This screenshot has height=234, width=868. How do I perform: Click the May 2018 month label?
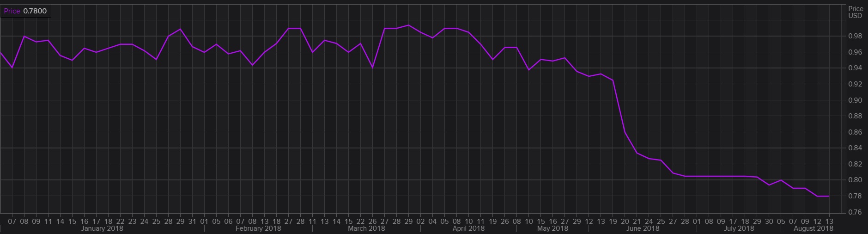click(x=553, y=228)
